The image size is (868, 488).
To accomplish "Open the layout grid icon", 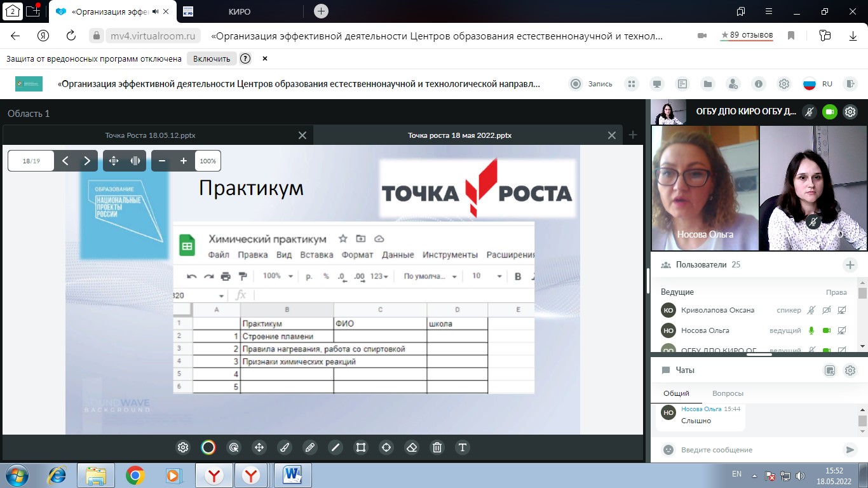I will tap(631, 84).
